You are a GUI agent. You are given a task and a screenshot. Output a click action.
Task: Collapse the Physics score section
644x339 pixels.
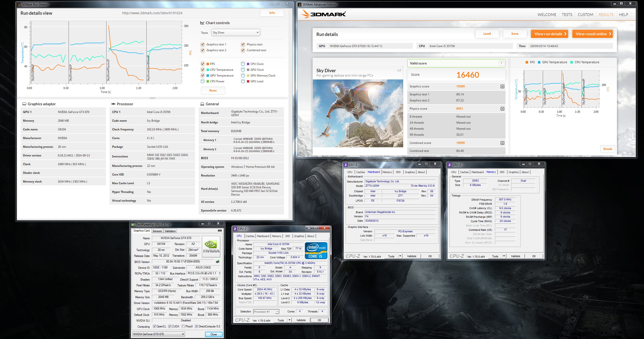pos(502,109)
